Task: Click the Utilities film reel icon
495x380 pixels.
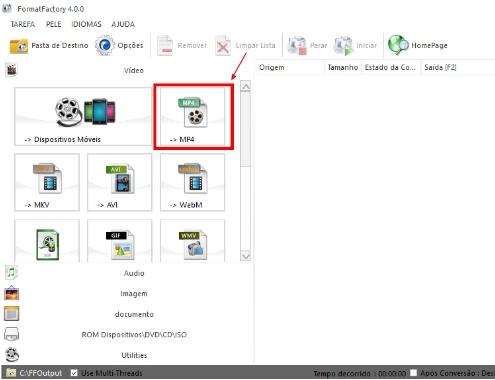Action: (x=12, y=355)
